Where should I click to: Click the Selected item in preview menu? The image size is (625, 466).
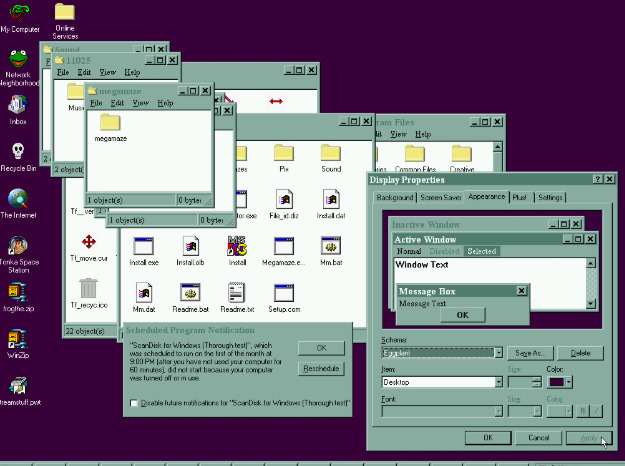482,251
